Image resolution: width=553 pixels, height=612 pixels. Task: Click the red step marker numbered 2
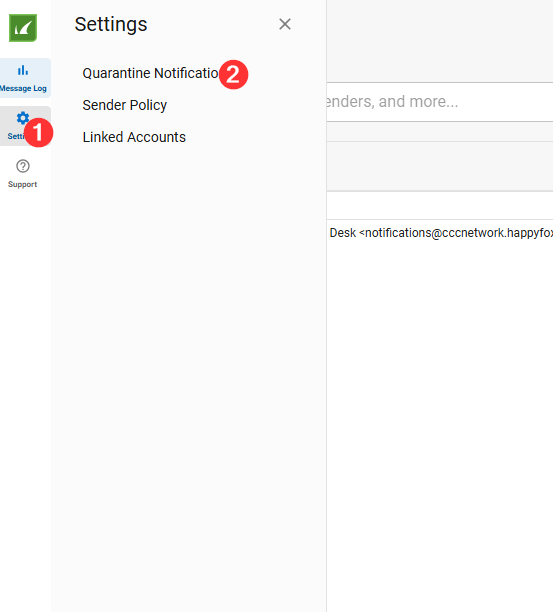point(233,74)
